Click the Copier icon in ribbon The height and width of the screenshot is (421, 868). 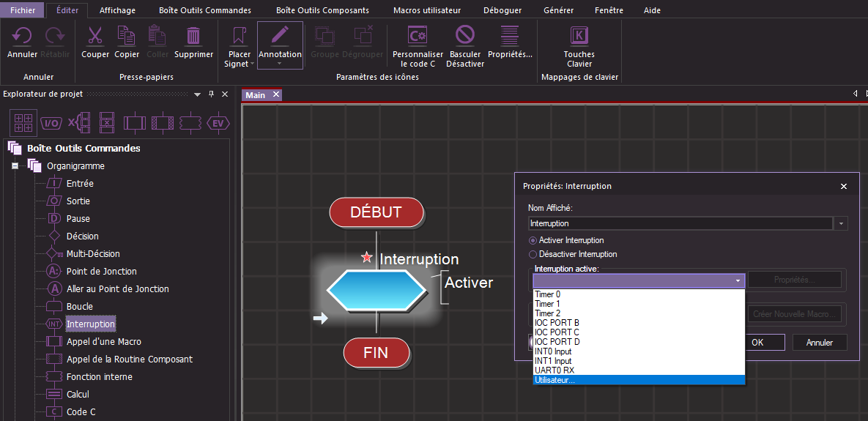click(x=127, y=36)
